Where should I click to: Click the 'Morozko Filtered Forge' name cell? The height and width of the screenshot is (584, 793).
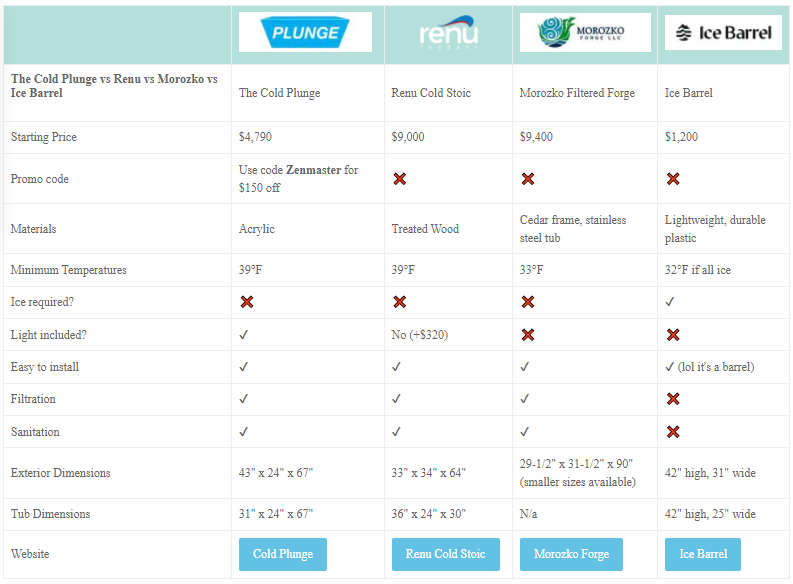point(577,93)
